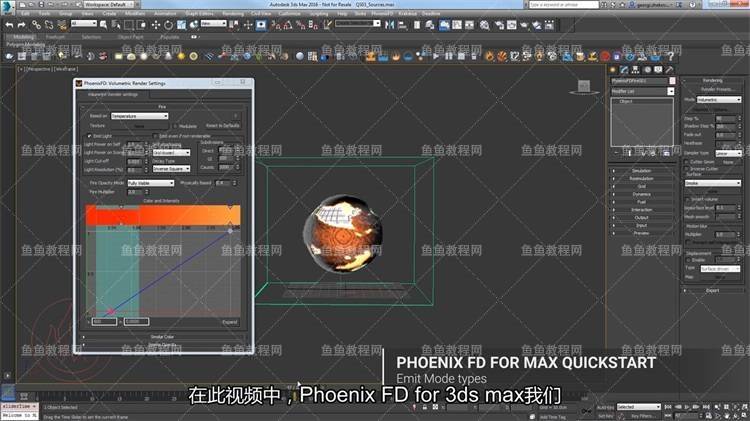Expand the Simulation rollout
Image resolution: width=750 pixels, height=421 pixels.
tap(641, 171)
